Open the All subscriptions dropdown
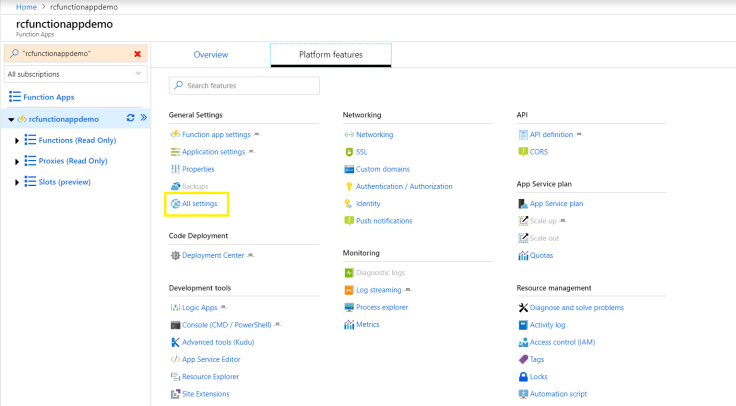This screenshot has width=736, height=406. pyautogui.click(x=76, y=74)
